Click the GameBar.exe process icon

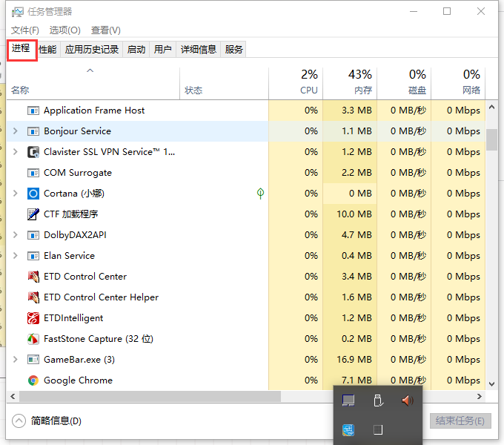(x=33, y=360)
